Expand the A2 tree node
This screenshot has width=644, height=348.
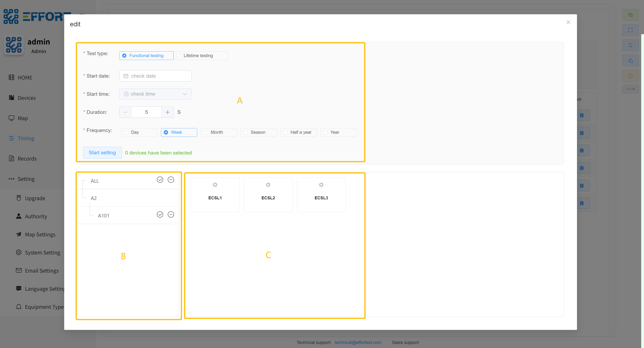point(94,198)
